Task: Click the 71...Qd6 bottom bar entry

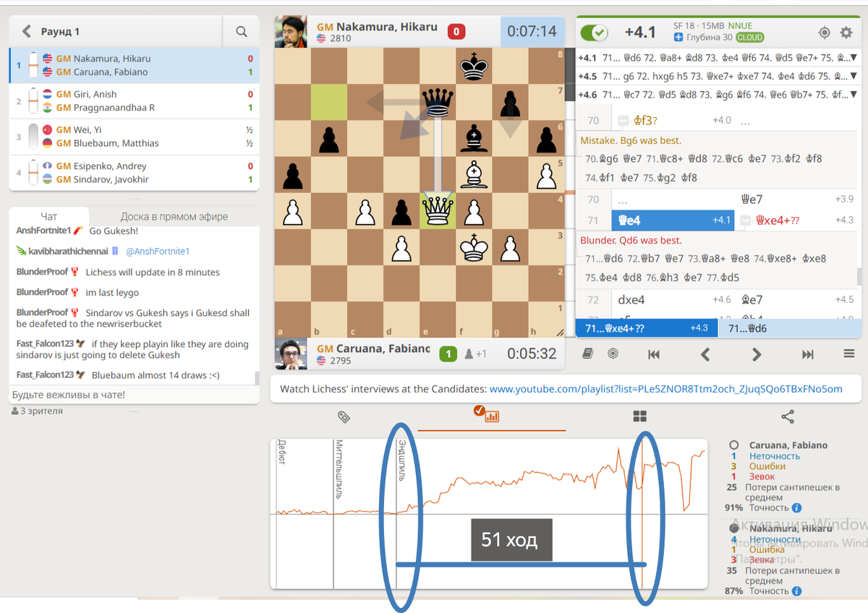Action: tap(788, 327)
